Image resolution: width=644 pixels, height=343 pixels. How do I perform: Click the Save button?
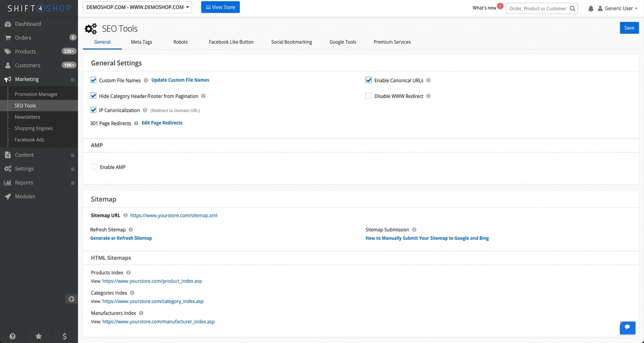click(629, 27)
